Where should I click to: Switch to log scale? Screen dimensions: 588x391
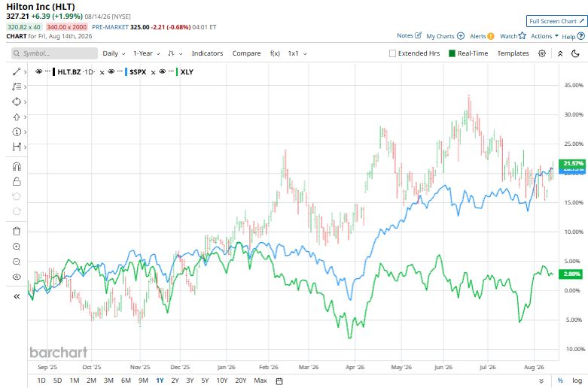point(577,380)
